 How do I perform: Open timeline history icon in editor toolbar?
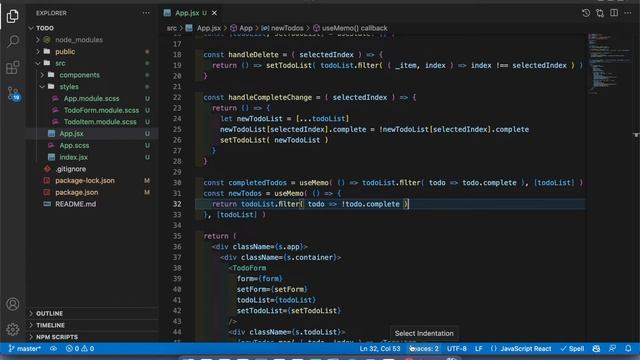(586, 13)
